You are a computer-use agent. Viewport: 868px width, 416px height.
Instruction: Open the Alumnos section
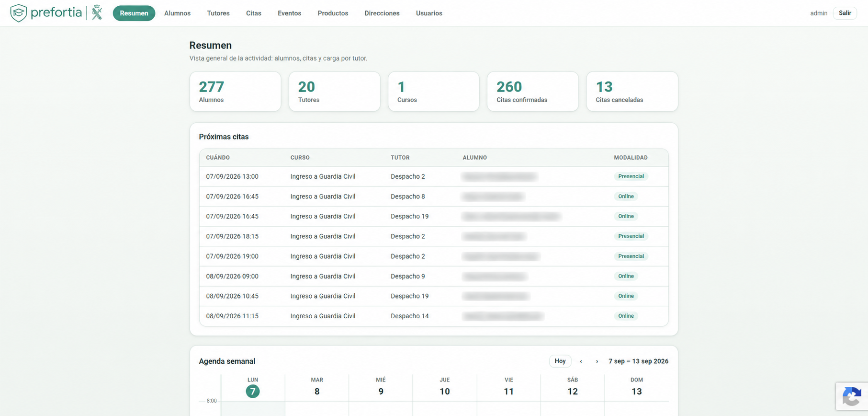177,13
